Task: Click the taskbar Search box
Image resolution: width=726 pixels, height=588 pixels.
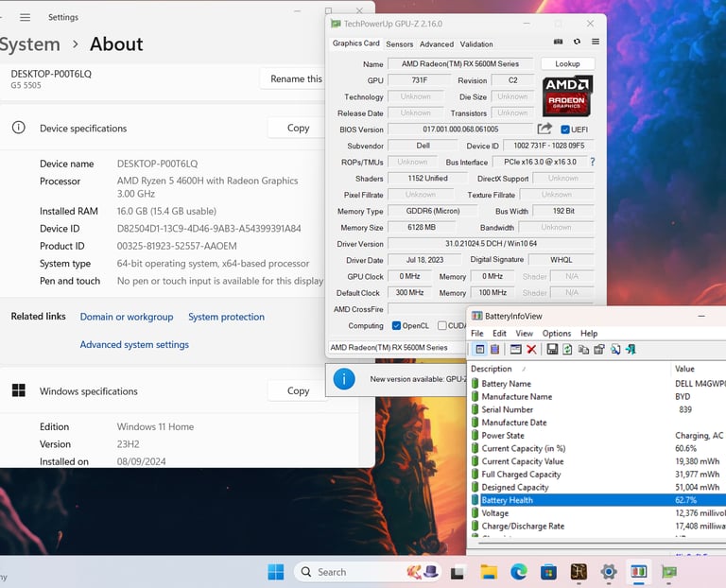Action: coord(367,572)
